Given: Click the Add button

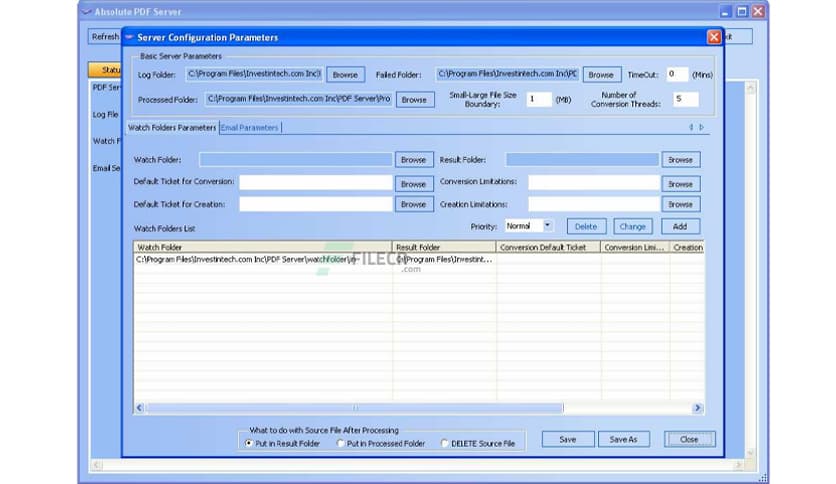Looking at the screenshot, I should 680,227.
